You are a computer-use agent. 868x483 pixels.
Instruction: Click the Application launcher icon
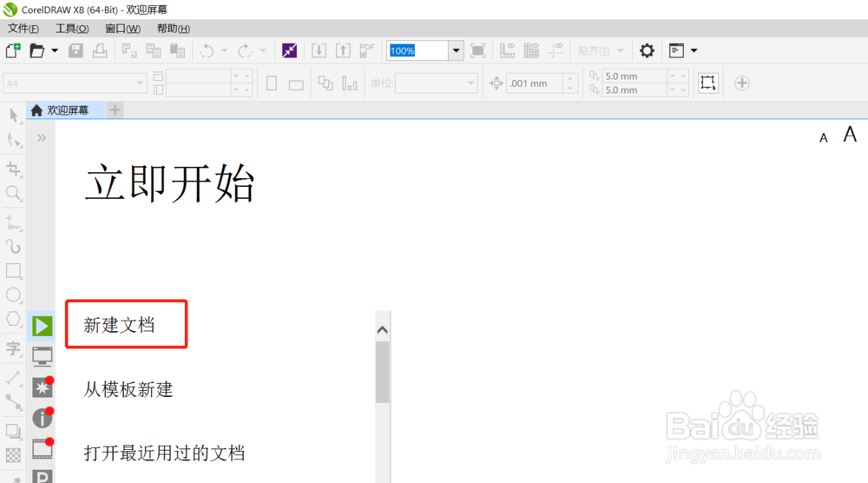(676, 51)
